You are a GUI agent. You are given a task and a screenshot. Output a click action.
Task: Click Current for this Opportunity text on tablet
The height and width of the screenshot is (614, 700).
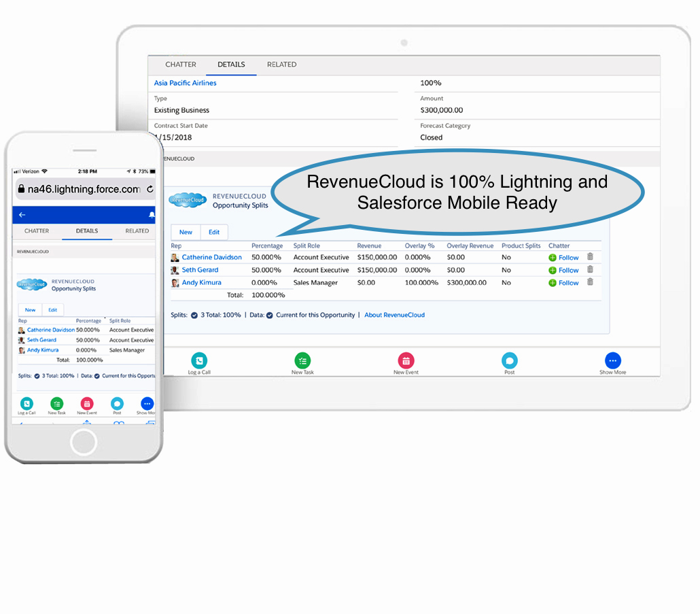(x=315, y=315)
